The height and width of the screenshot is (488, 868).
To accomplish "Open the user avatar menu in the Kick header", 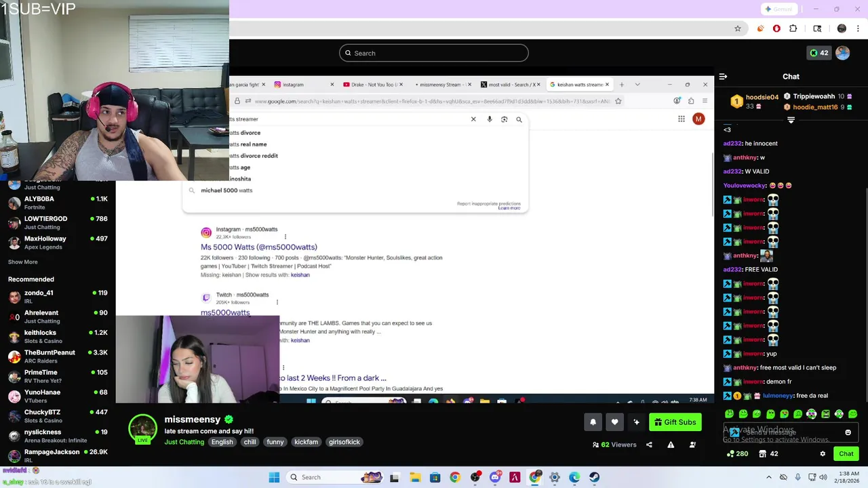I will click(843, 53).
